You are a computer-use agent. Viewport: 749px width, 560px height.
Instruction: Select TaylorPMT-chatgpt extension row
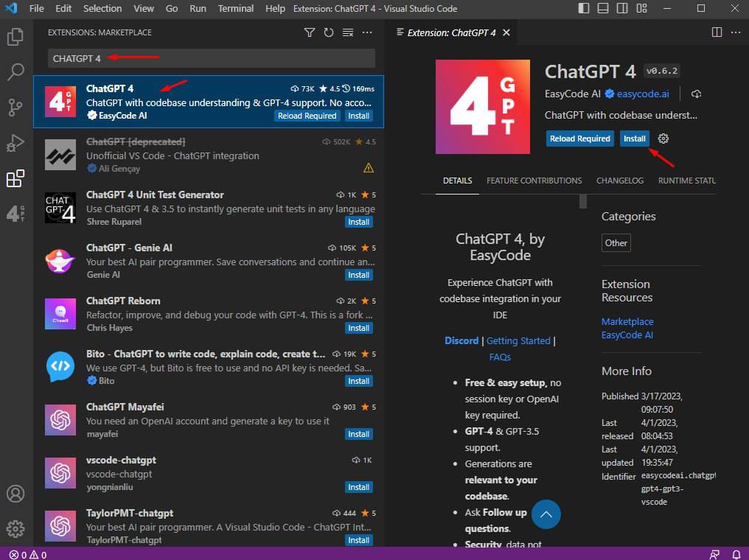click(209, 525)
